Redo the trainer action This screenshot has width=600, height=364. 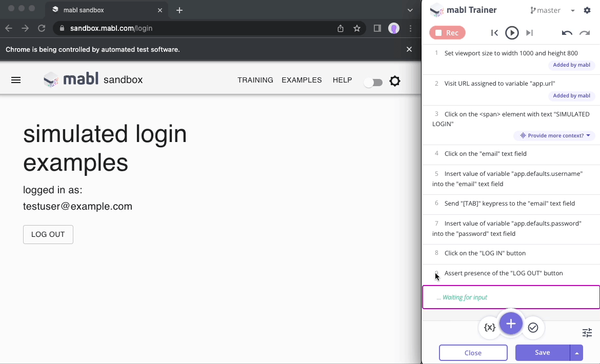click(x=585, y=33)
